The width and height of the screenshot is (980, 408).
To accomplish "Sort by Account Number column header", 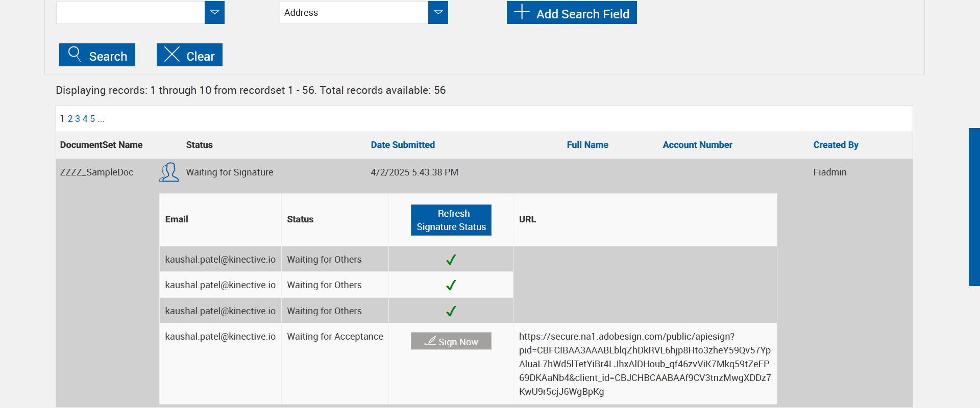I will 697,145.
